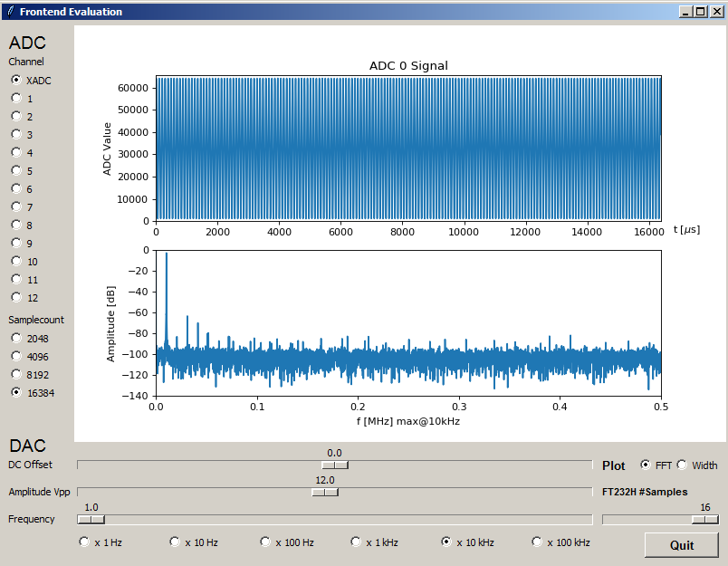Select FFT plot mode

tap(646, 465)
